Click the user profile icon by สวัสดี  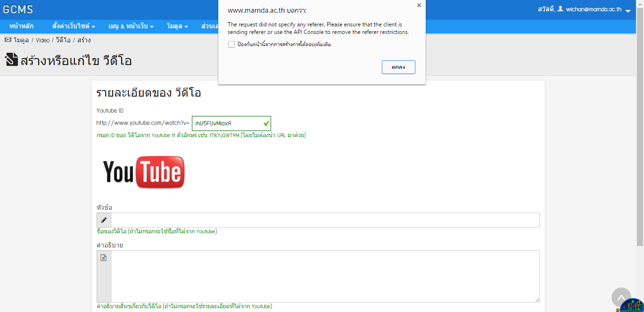(x=561, y=9)
